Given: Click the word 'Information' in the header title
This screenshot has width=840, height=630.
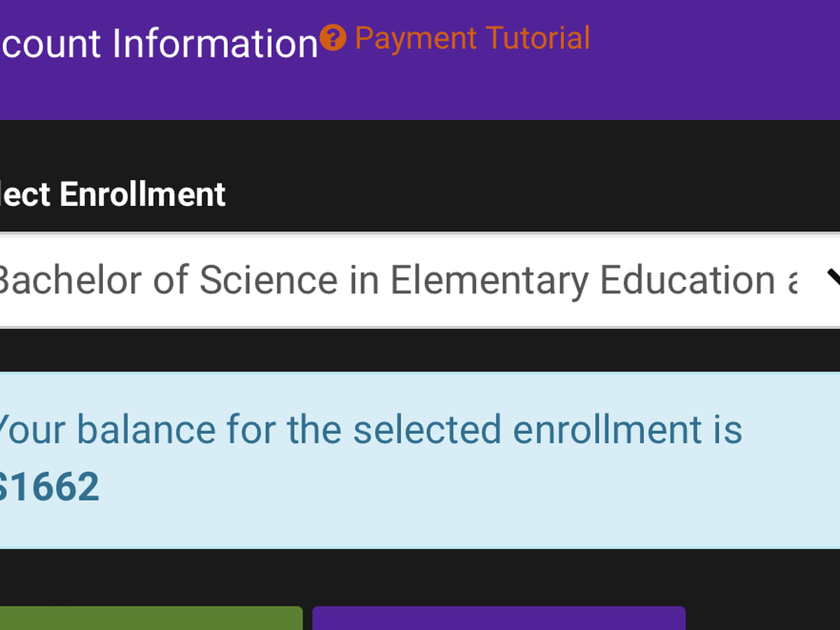Looking at the screenshot, I should [x=216, y=43].
